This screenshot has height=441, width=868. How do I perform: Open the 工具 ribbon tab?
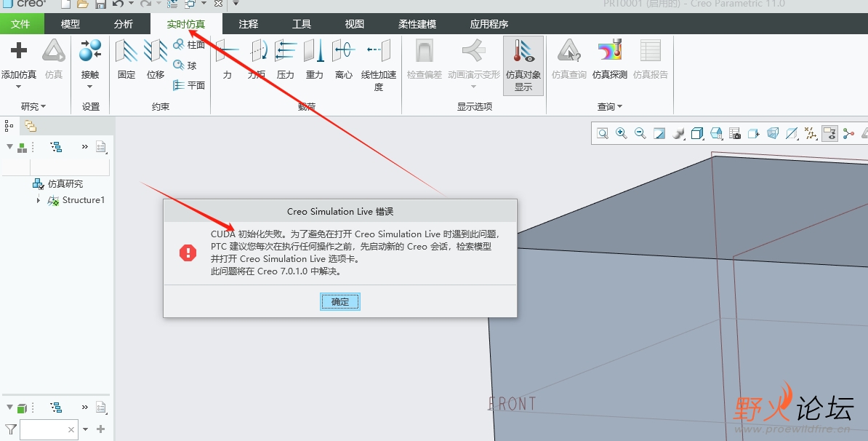pos(302,24)
